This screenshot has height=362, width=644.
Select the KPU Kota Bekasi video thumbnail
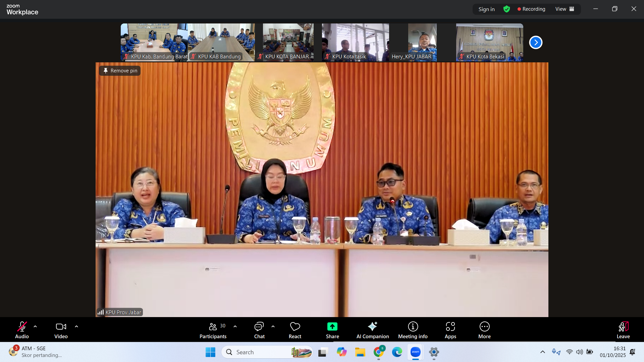pos(489,42)
